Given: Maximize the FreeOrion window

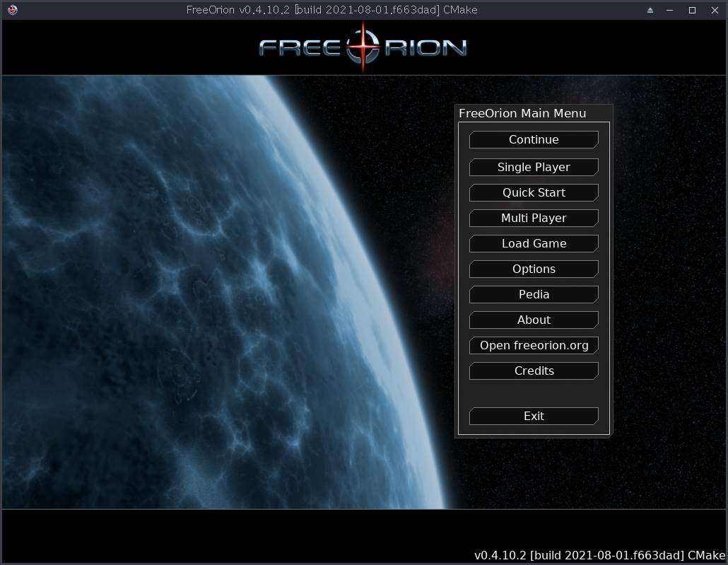Looking at the screenshot, I should coord(692,10).
